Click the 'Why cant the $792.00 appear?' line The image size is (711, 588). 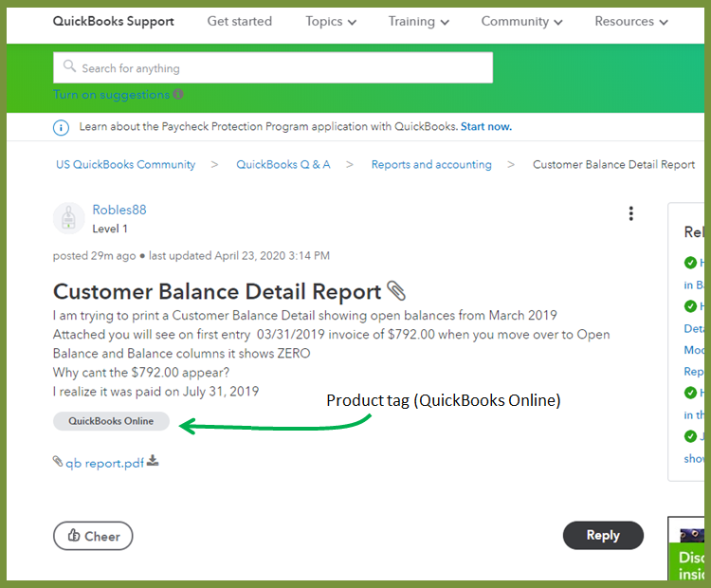[x=141, y=373]
